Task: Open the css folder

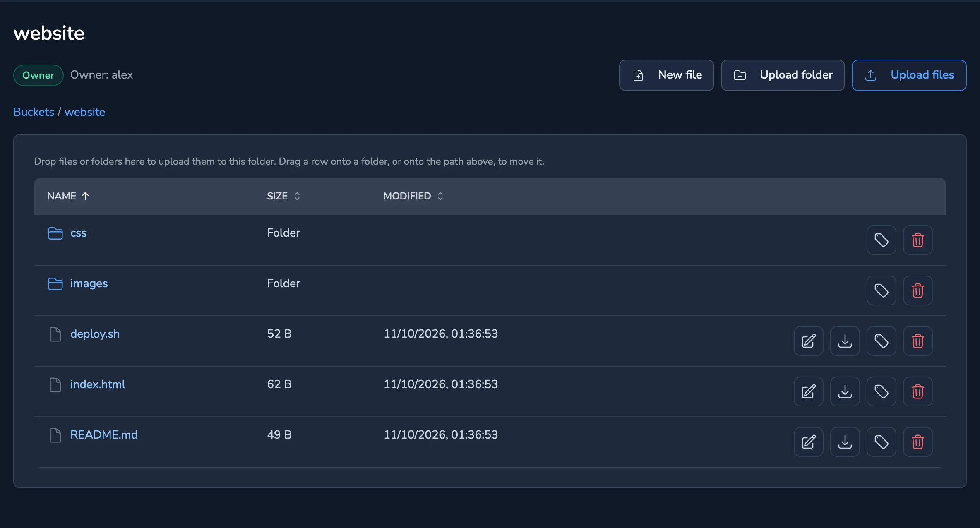Action: pyautogui.click(x=79, y=233)
